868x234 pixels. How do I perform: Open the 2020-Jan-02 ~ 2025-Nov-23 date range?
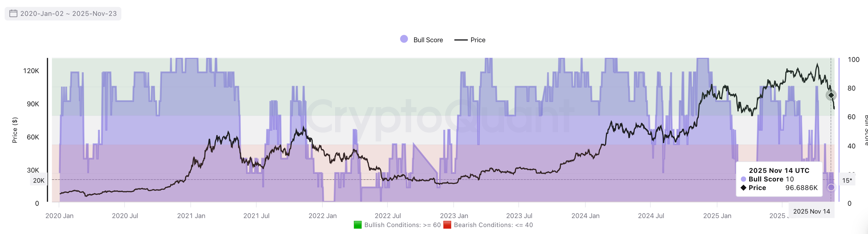tap(68, 14)
